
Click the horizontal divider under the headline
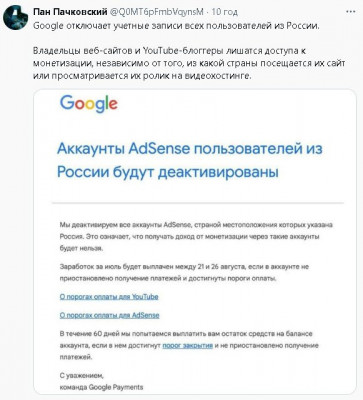coord(197,202)
